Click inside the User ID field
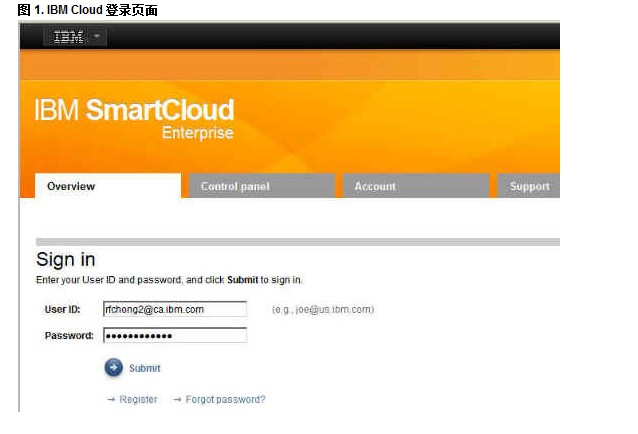 pyautogui.click(x=174, y=310)
